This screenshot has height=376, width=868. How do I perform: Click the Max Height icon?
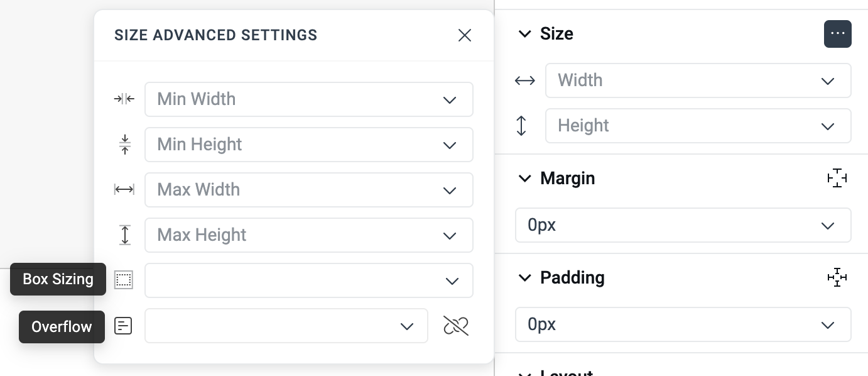tap(124, 235)
